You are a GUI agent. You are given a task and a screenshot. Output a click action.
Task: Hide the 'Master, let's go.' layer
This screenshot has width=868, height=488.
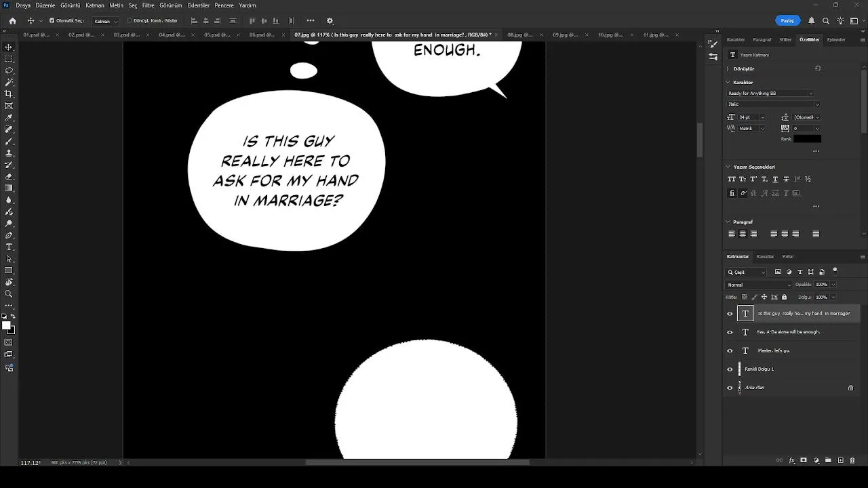(730, 351)
